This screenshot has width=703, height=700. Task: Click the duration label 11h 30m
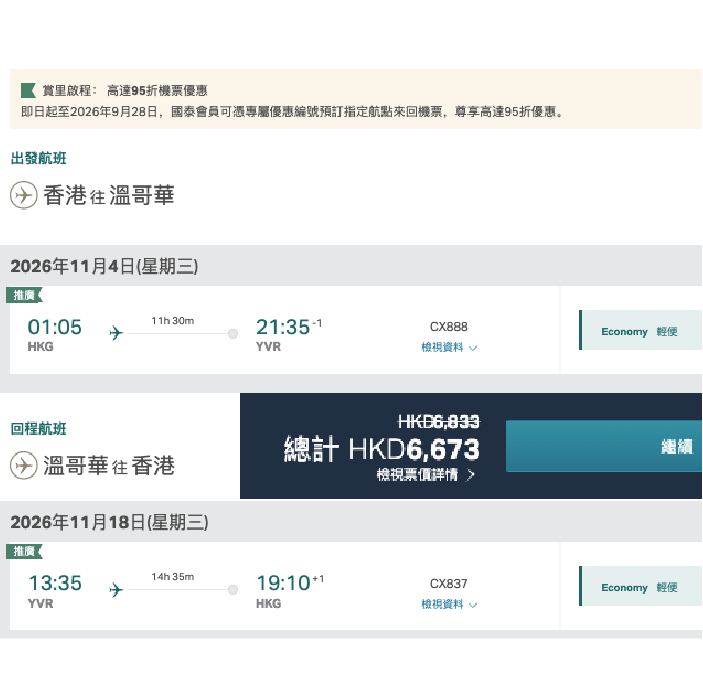point(173,321)
